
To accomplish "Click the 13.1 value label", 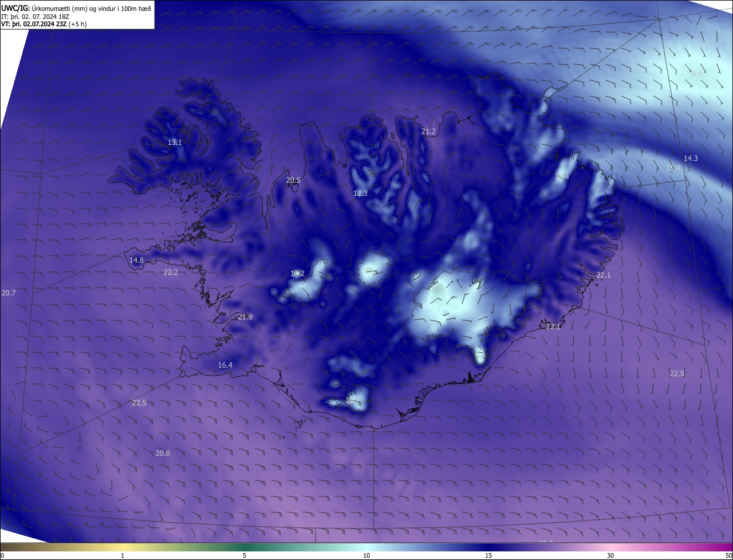I will coord(175,142).
